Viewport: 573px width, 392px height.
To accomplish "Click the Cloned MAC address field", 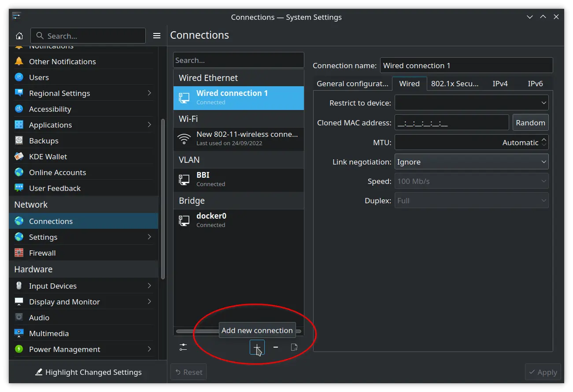I will [452, 123].
